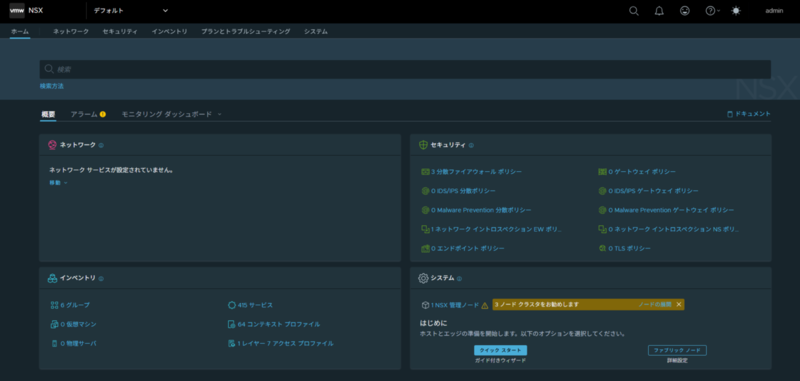Screen dimensions: 800x381
Task: Click the インベントリ panel icon
Action: point(52,278)
